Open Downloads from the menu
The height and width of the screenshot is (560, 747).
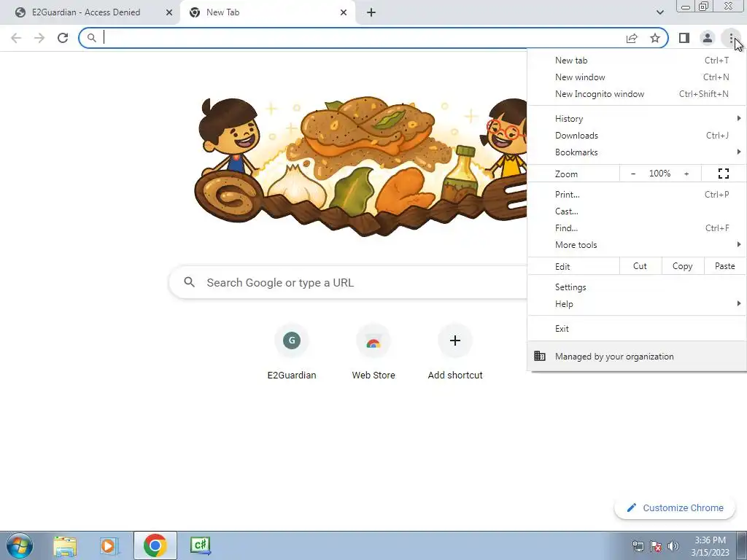[x=636, y=136]
